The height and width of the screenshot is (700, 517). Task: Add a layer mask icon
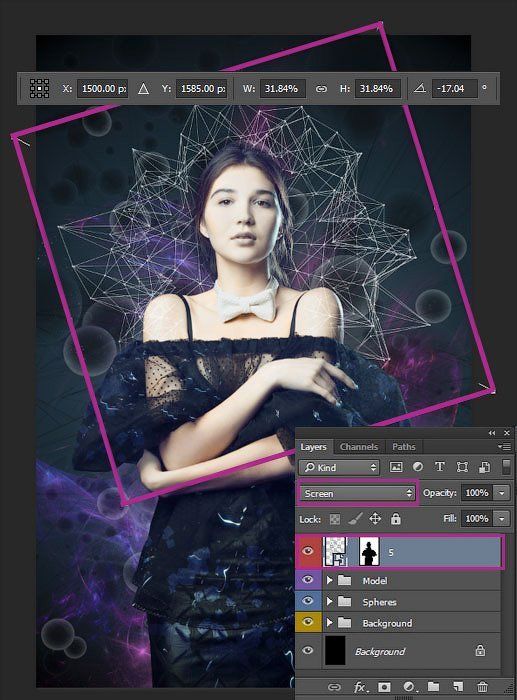click(x=384, y=687)
